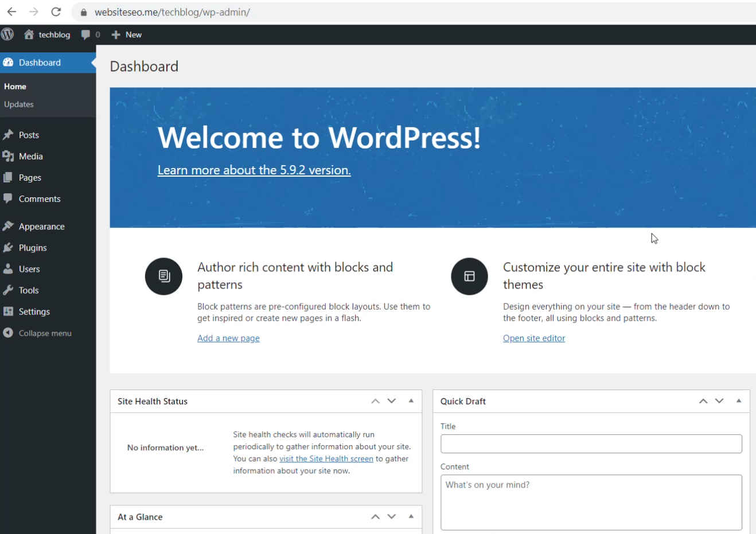Click the Pages document icon

point(8,177)
